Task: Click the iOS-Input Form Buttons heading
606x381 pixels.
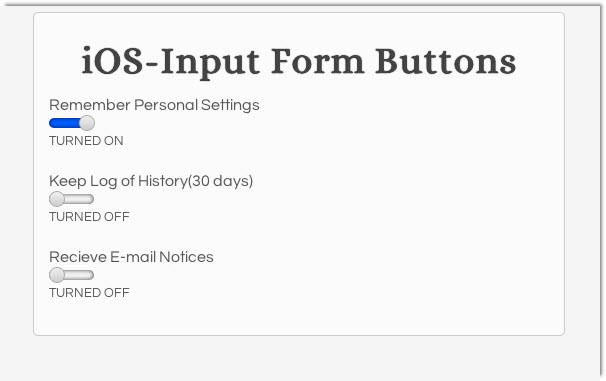Action: tap(299, 62)
